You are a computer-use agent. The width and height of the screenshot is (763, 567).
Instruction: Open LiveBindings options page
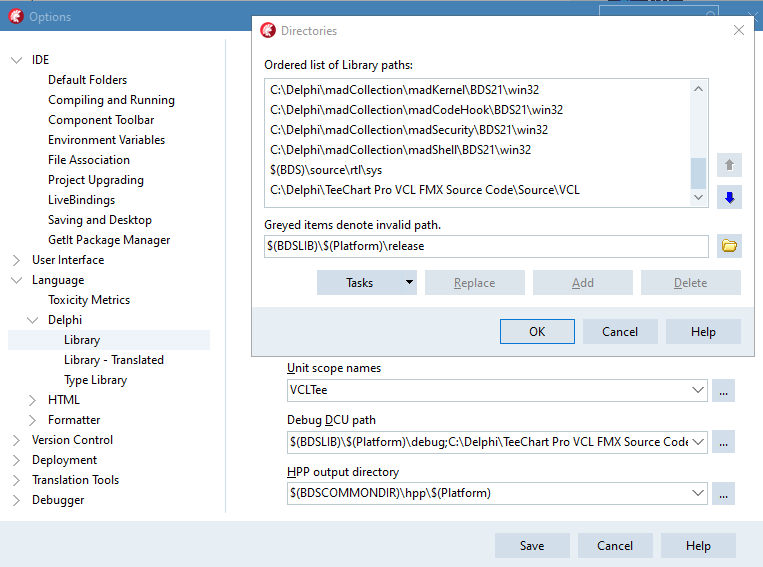click(81, 200)
